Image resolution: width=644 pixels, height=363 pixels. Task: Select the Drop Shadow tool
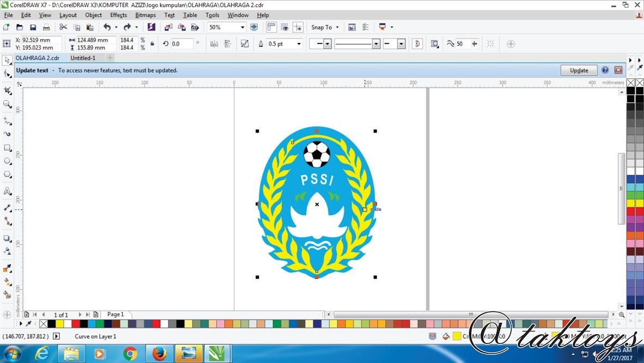(x=7, y=238)
